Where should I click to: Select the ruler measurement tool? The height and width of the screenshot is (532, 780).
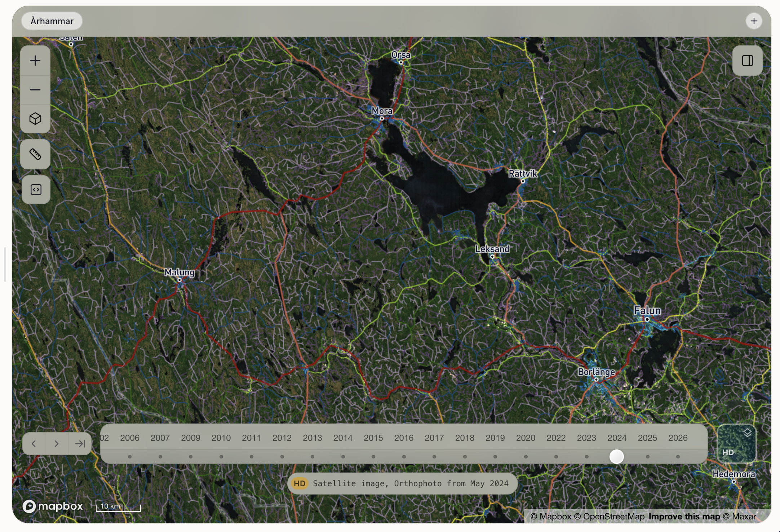[x=35, y=154]
